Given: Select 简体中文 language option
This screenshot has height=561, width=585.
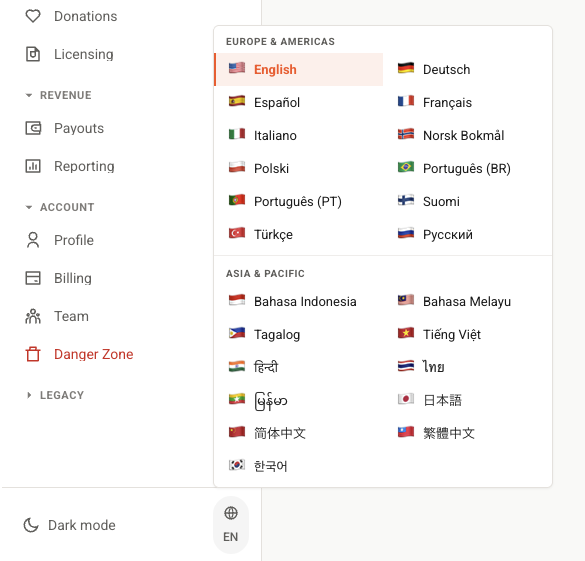Looking at the screenshot, I should point(298,433).
